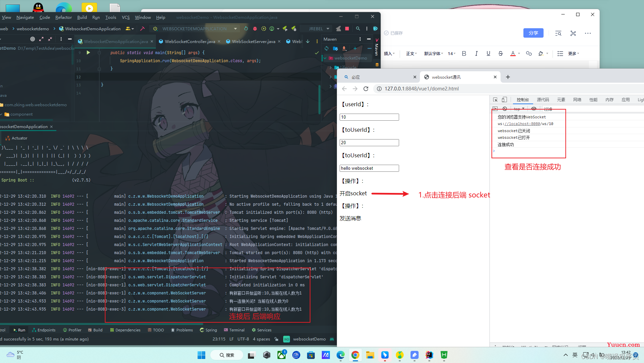Rerun application with the green rerun icon
Screen dimensions: 644x363
coord(246,29)
